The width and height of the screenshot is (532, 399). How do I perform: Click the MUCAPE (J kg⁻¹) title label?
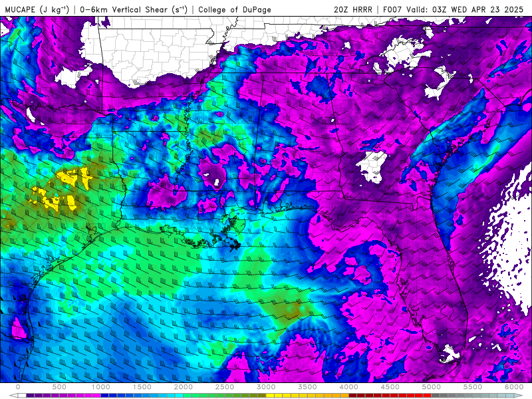click(x=37, y=10)
